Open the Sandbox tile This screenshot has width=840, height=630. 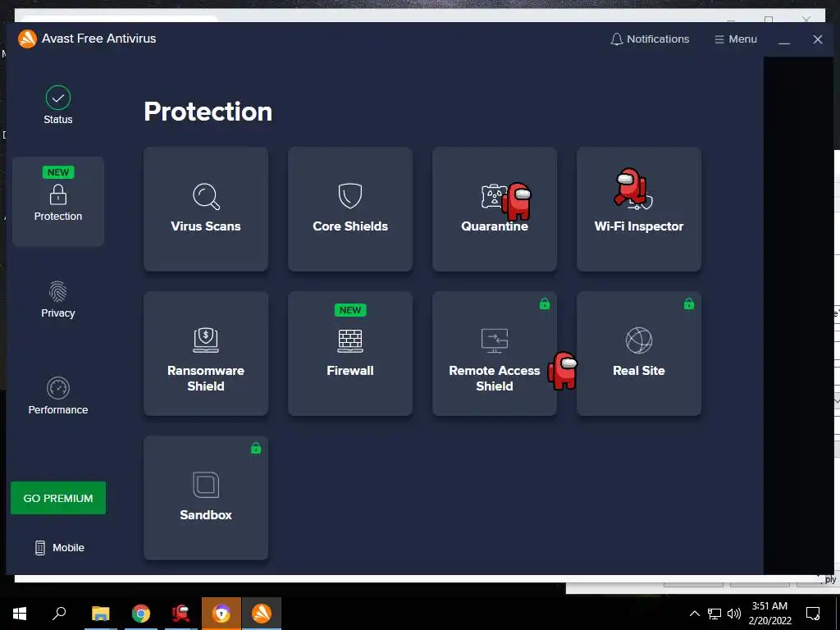click(206, 498)
